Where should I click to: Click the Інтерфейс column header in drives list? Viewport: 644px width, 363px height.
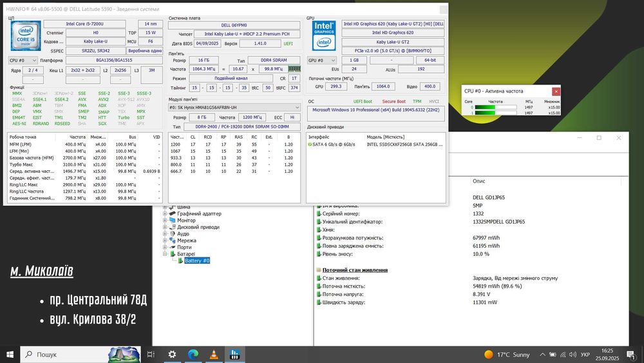pyautogui.click(x=319, y=137)
